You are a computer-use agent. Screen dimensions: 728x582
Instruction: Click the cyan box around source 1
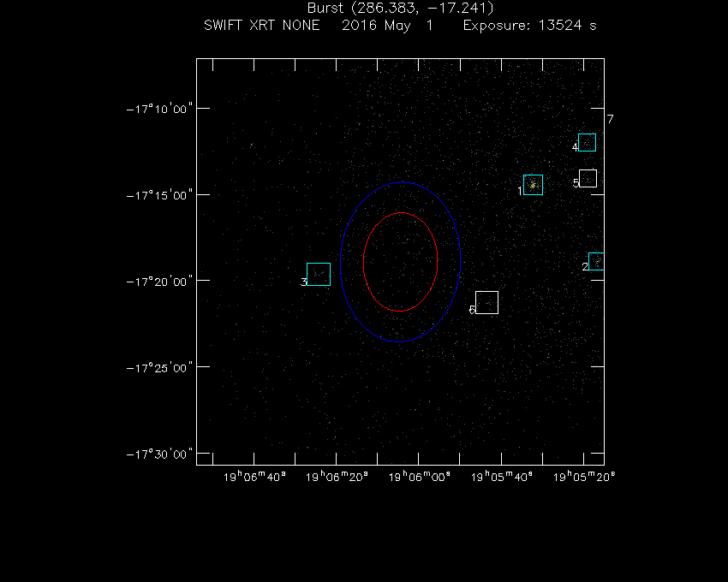click(533, 185)
